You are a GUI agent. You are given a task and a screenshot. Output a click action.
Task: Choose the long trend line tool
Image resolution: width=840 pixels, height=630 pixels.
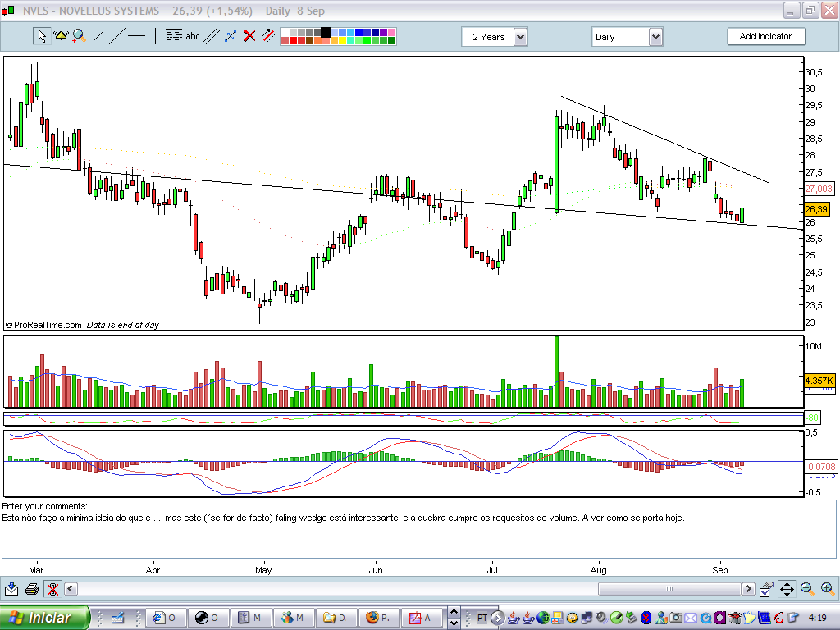tap(116, 36)
